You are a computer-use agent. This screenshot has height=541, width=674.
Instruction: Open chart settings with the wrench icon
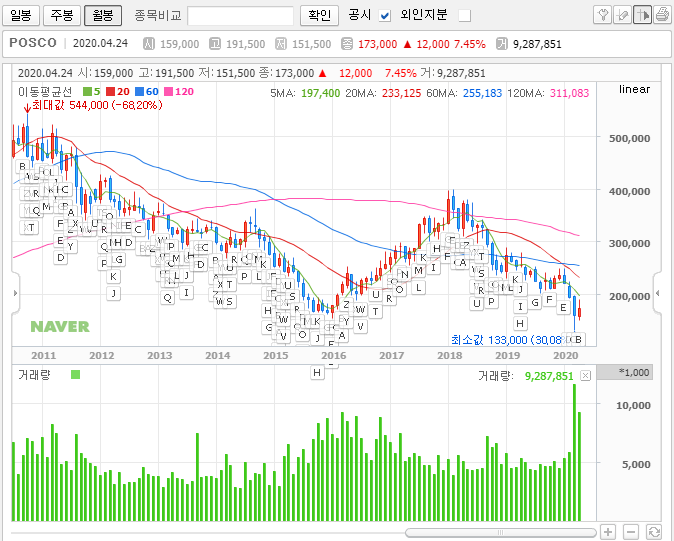click(603, 15)
